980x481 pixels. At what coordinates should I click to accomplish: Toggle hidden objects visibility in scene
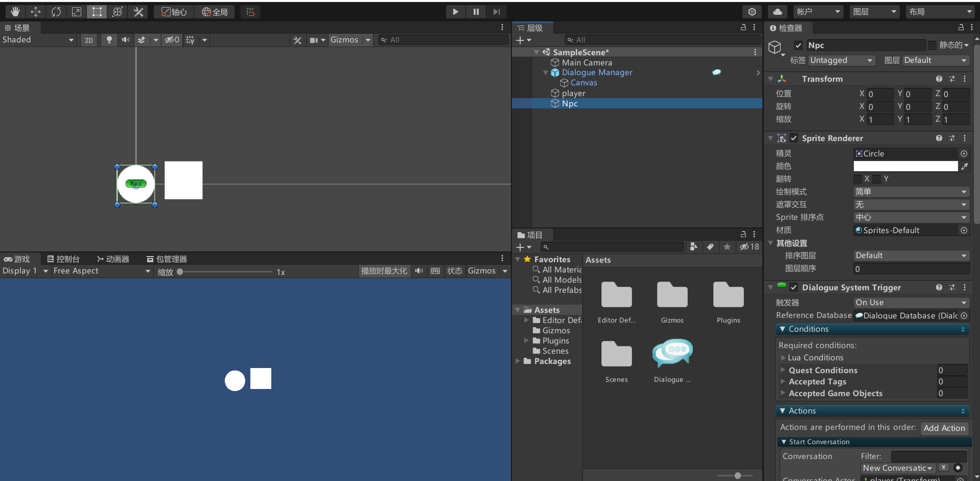(x=172, y=40)
